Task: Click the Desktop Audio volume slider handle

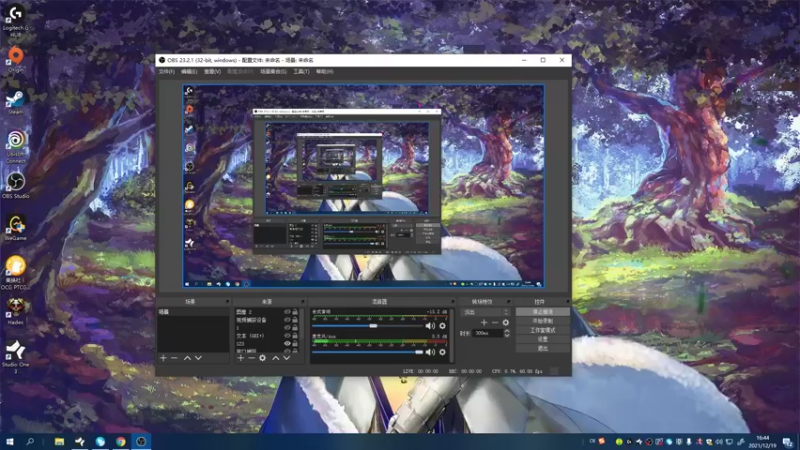Action: [373, 326]
